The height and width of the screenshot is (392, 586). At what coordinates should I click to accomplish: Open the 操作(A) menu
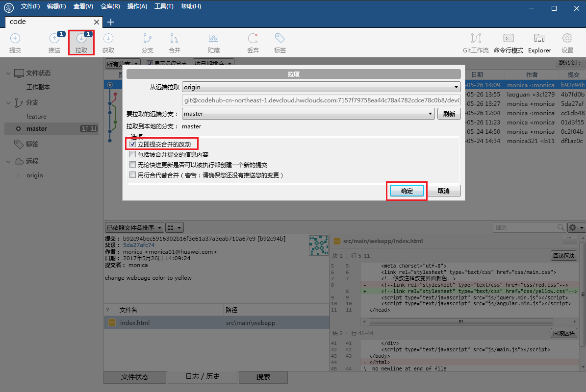137,6
